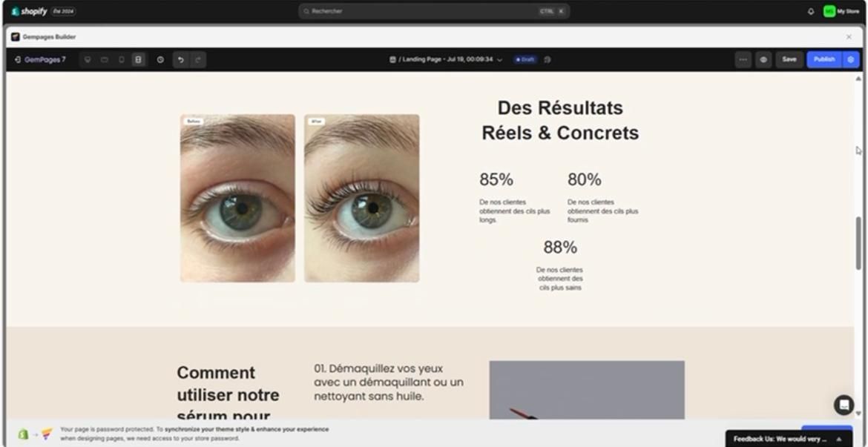Screen dimensions: 868x447
Task: Expand the Feedback Us panel
Action: (x=785, y=439)
